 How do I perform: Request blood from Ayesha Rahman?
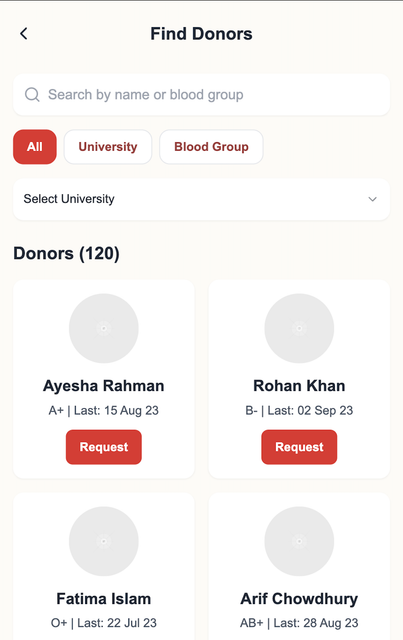point(104,447)
